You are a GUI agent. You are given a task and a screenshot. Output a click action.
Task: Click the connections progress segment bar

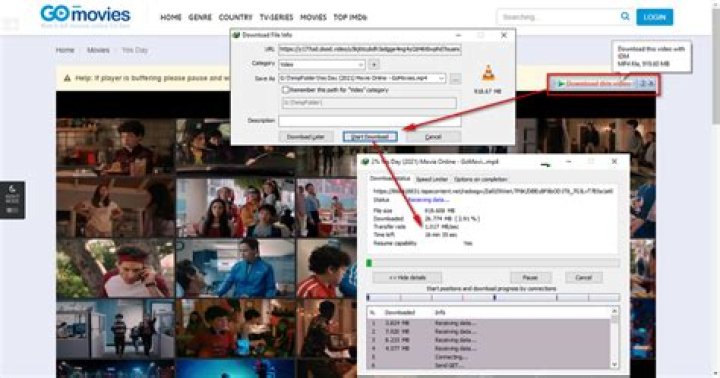tap(493, 298)
